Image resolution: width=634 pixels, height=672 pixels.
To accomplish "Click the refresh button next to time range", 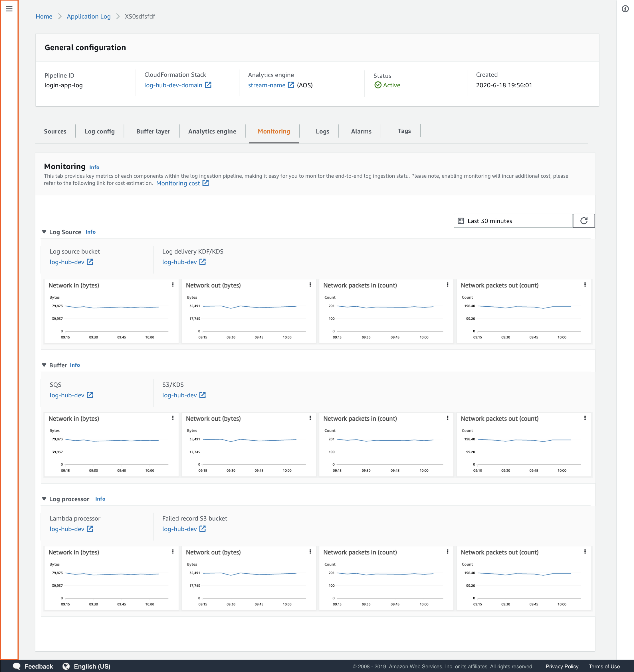I will tap(583, 221).
